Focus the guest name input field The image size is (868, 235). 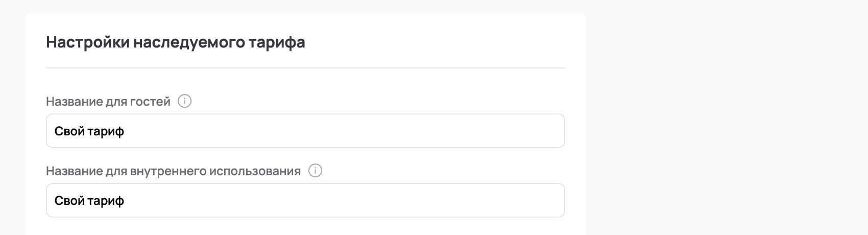point(305,131)
